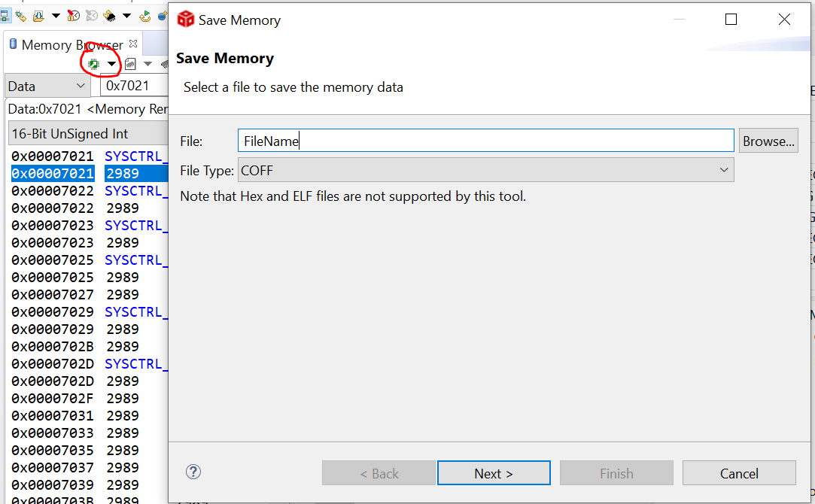Click the help question mark icon
Image resolution: width=815 pixels, height=504 pixels.
tap(193, 472)
